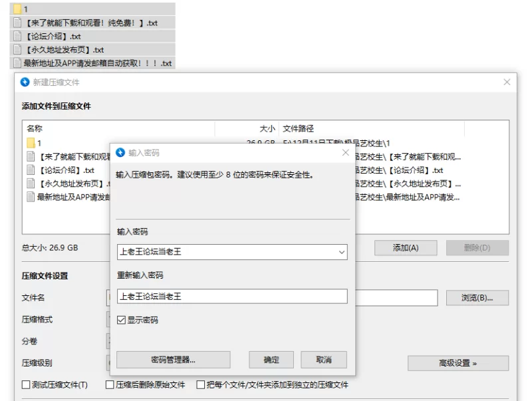Click folder "1" icon in the top file list
Image resolution: width=532 pixels, height=401 pixels.
pos(17,9)
